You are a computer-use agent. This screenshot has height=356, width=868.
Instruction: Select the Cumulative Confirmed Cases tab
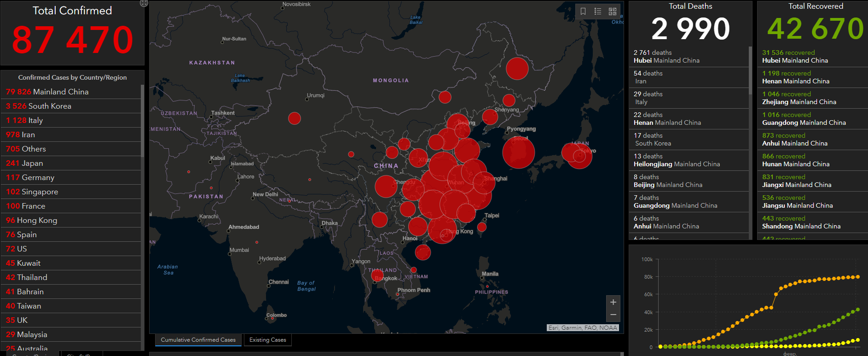pyautogui.click(x=198, y=340)
